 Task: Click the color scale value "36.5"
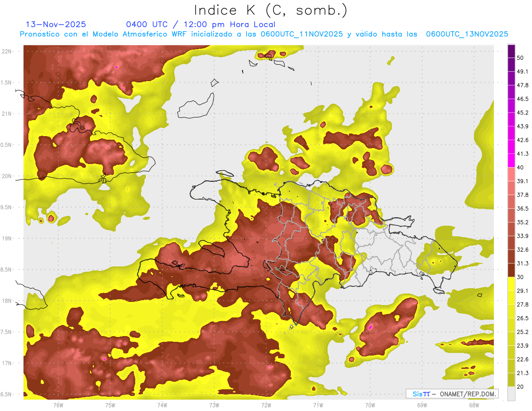click(523, 208)
